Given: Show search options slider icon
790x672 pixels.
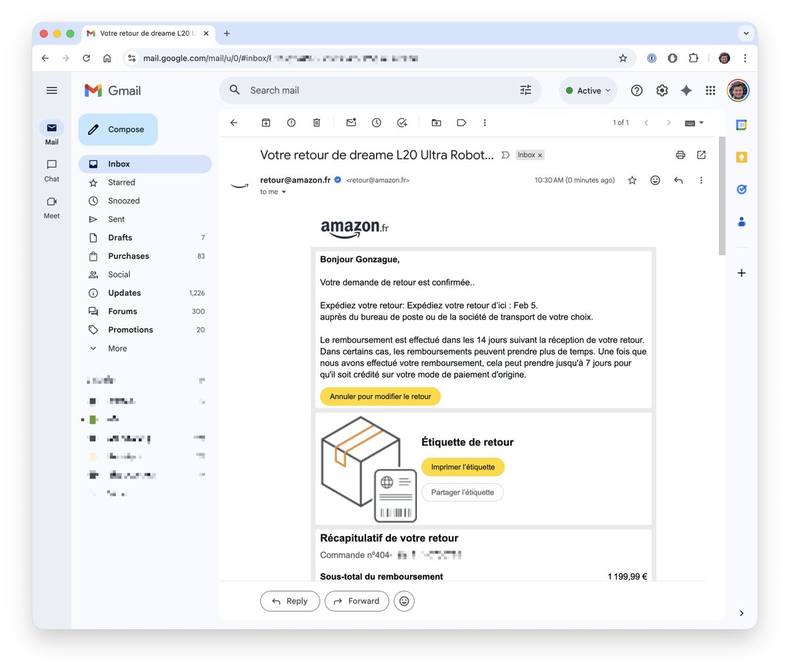Looking at the screenshot, I should point(525,91).
